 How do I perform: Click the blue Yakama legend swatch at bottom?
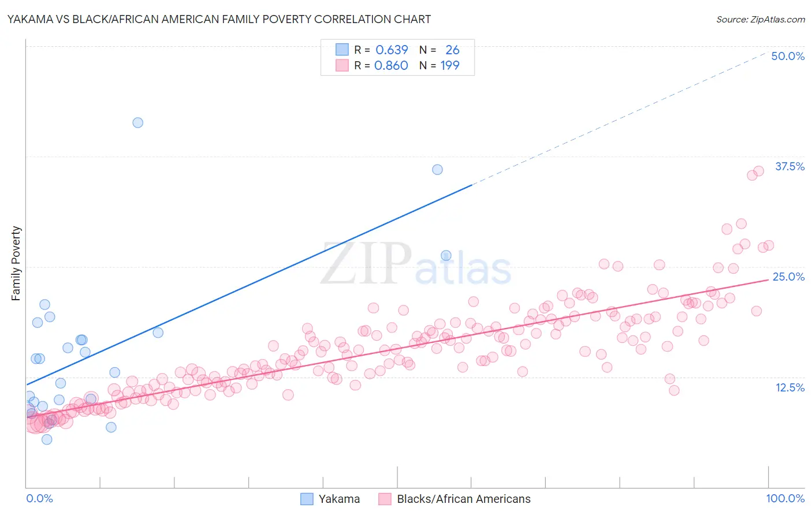[307, 499]
